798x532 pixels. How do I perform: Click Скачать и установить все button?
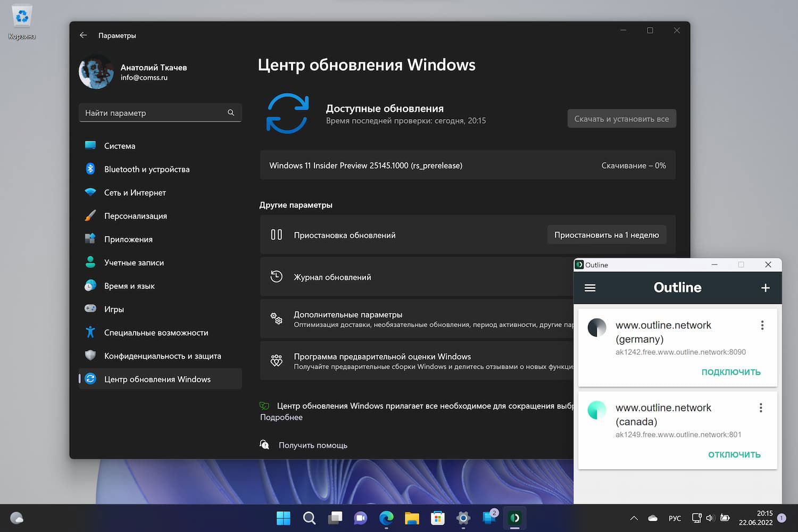621,118
